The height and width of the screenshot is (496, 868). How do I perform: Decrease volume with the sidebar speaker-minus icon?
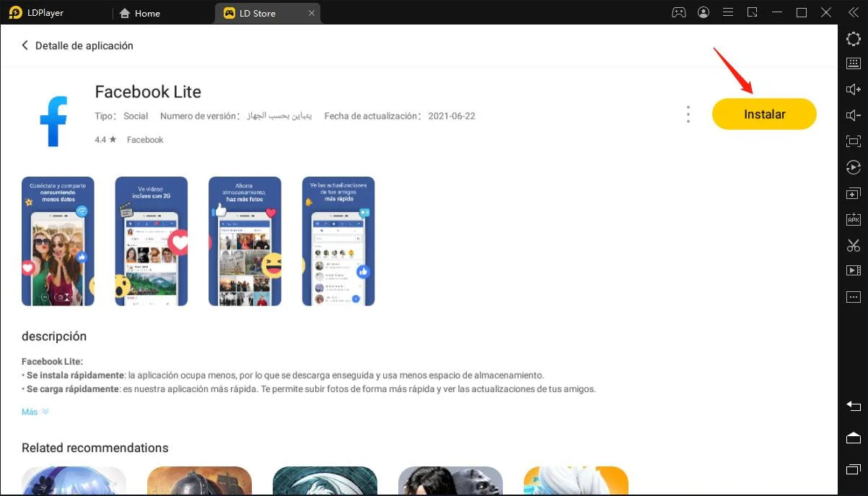tap(854, 115)
